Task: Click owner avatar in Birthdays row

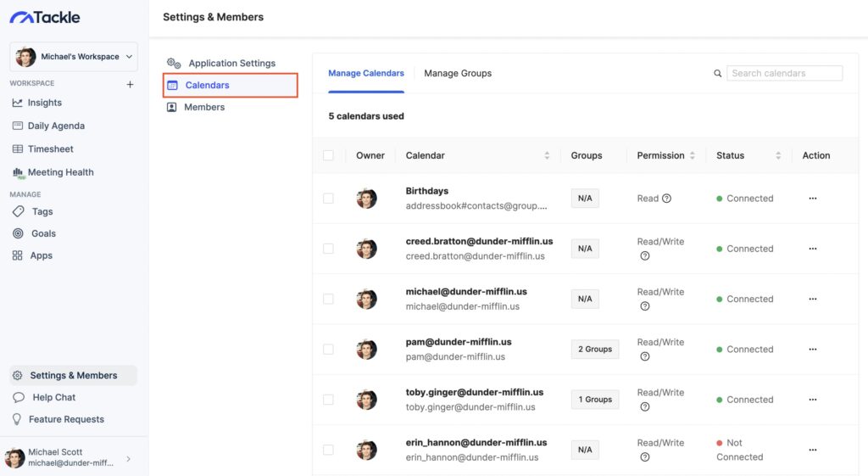Action: pos(366,199)
